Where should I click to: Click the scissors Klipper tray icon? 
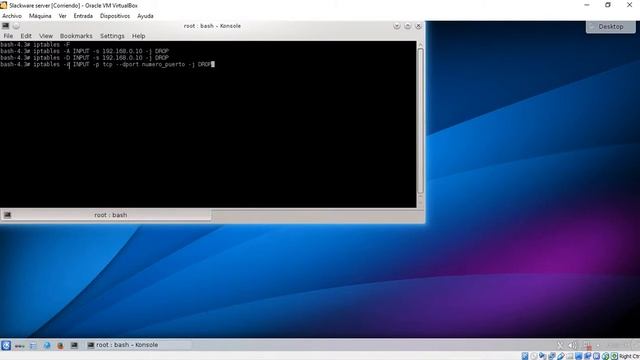click(x=560, y=346)
